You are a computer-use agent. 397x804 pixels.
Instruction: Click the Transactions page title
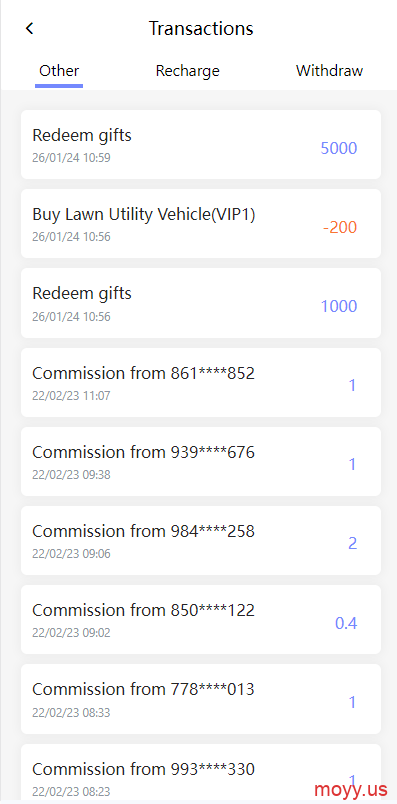point(201,28)
